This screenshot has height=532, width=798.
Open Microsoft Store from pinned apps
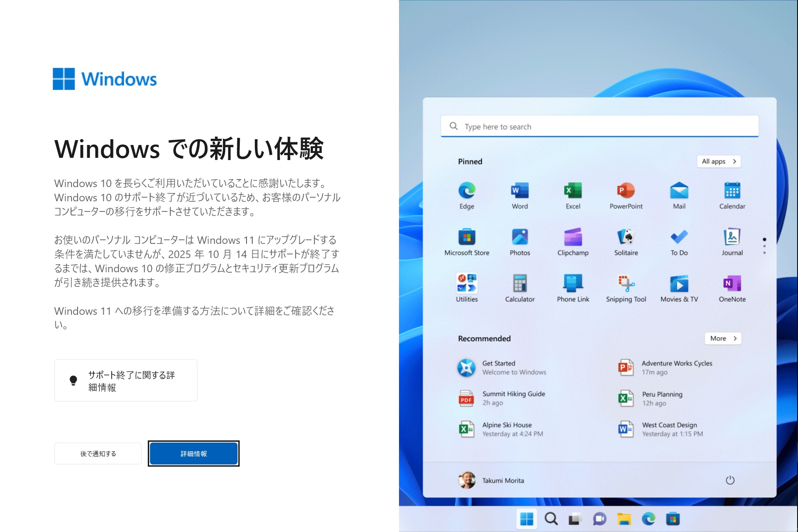[467, 237]
